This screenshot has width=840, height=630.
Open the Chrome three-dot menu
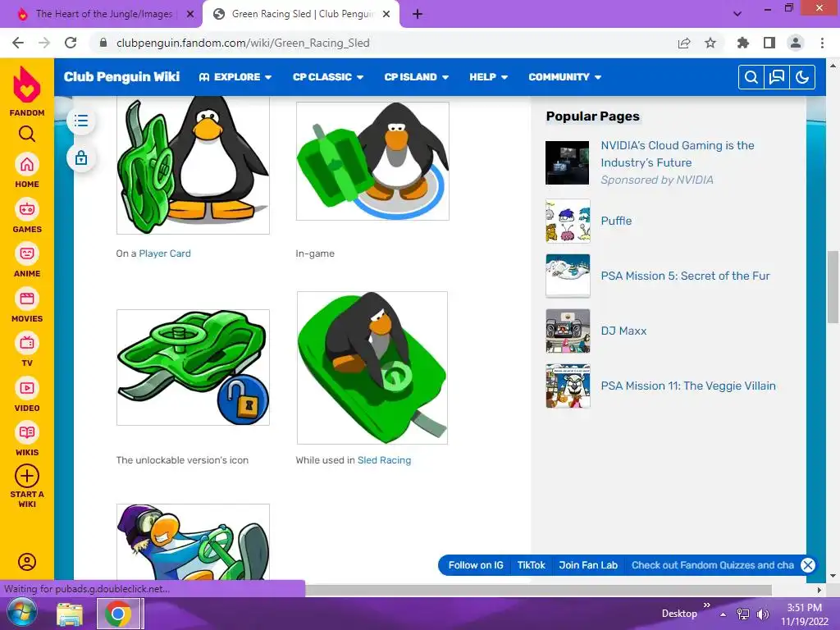822,43
